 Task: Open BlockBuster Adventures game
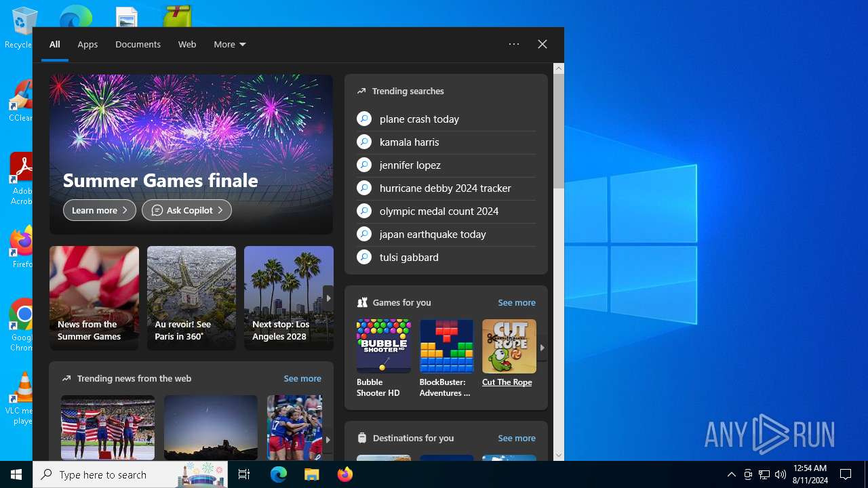(x=446, y=359)
